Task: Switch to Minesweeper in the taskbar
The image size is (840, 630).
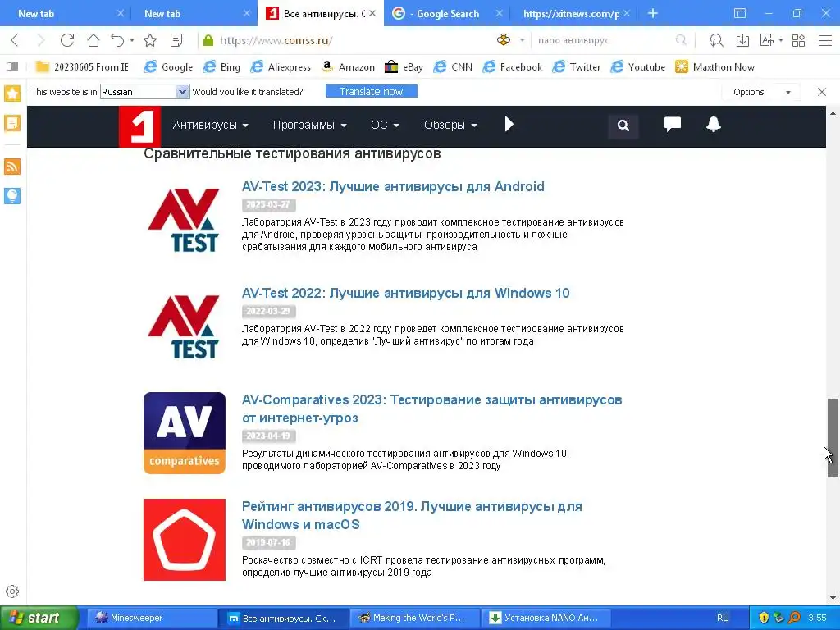Action: 151,618
